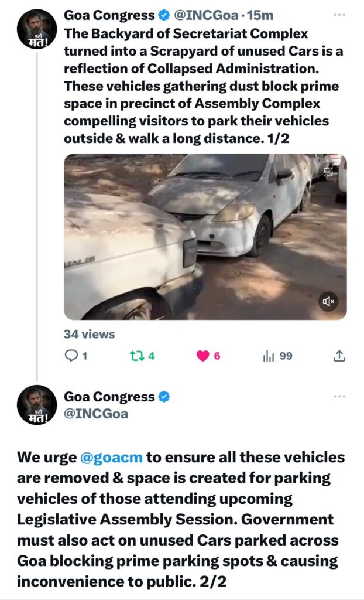Play the dusty cars video thumbnail
Screen dimensions: 364x600
tap(205, 237)
